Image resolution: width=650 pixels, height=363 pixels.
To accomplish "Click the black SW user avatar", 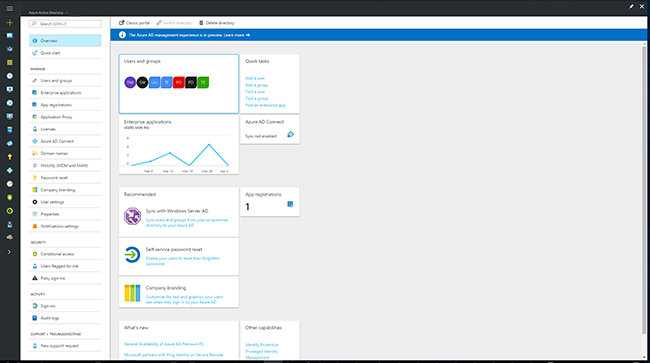I will [142, 82].
